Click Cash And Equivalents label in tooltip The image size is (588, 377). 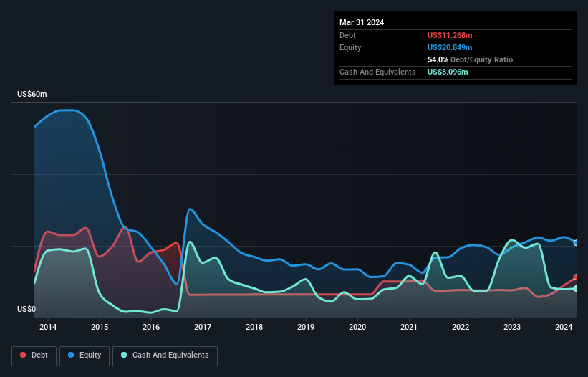377,72
